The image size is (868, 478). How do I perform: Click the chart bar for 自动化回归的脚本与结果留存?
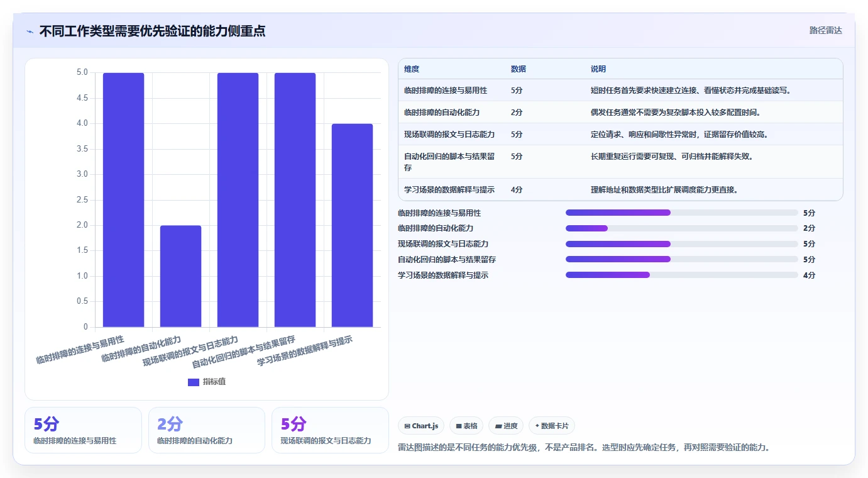[x=295, y=200]
